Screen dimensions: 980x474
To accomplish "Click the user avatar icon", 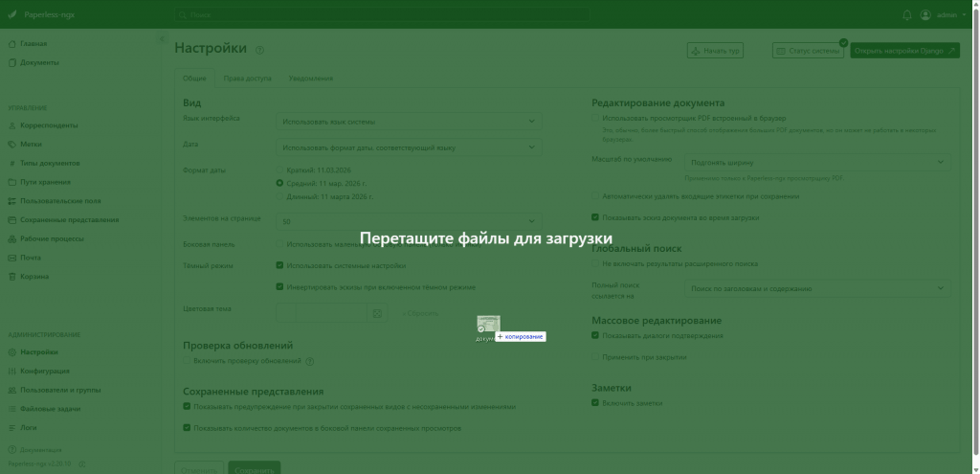I will (x=925, y=15).
